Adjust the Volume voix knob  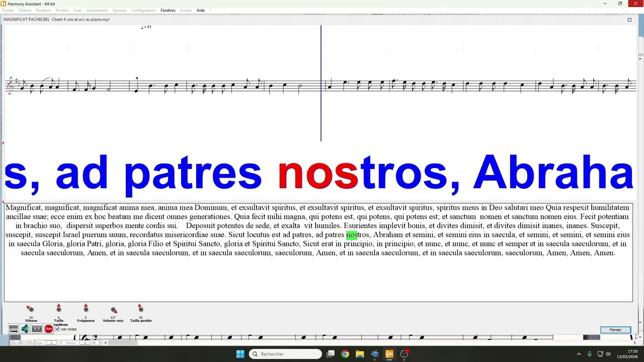114,310
